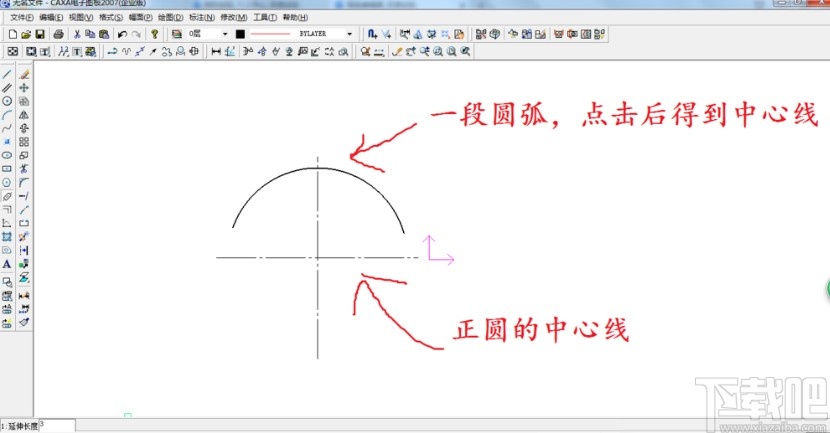
Task: Open layer control icon beside 0层
Action: point(177,34)
